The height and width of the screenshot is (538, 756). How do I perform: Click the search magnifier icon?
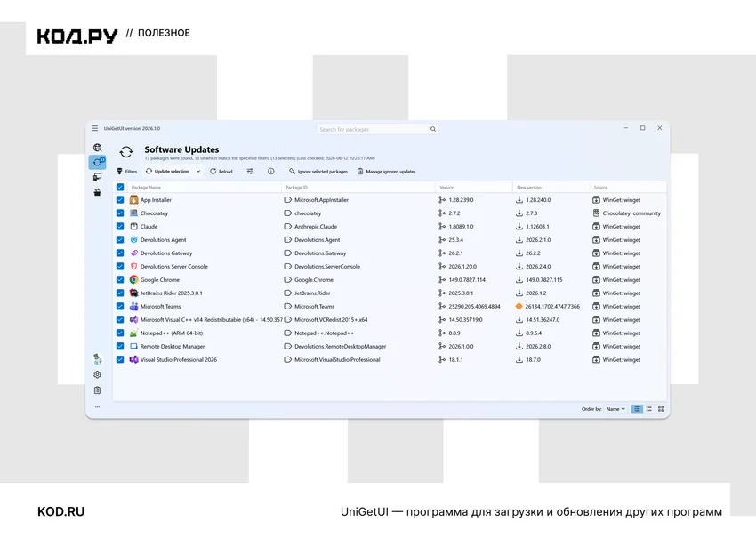click(x=433, y=129)
